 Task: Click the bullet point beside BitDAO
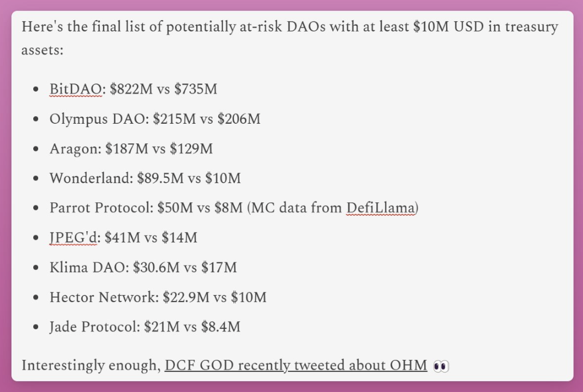[x=36, y=89]
